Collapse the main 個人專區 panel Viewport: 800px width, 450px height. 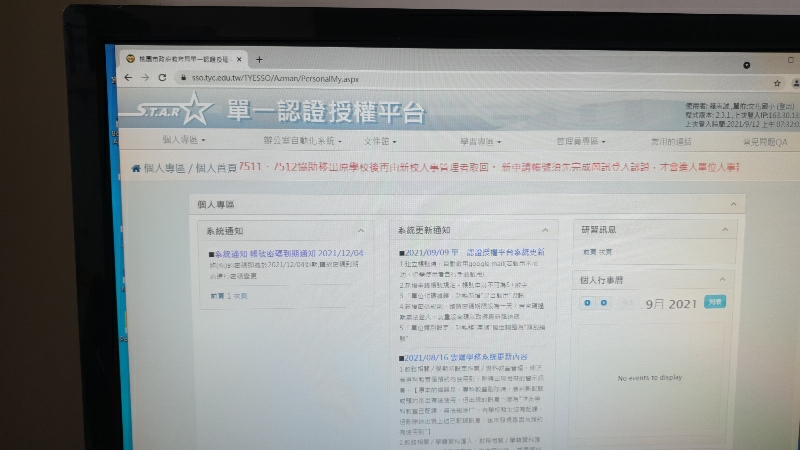(733, 205)
